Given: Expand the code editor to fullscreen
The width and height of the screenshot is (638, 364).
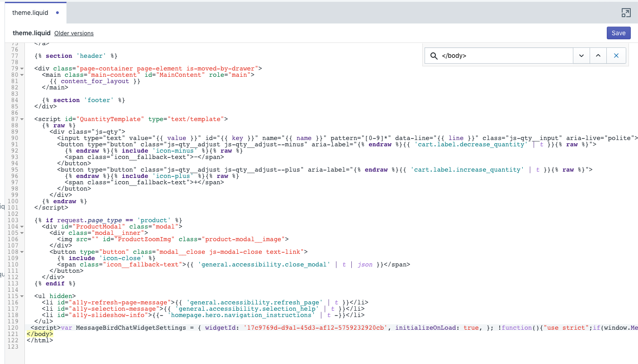Looking at the screenshot, I should [626, 13].
